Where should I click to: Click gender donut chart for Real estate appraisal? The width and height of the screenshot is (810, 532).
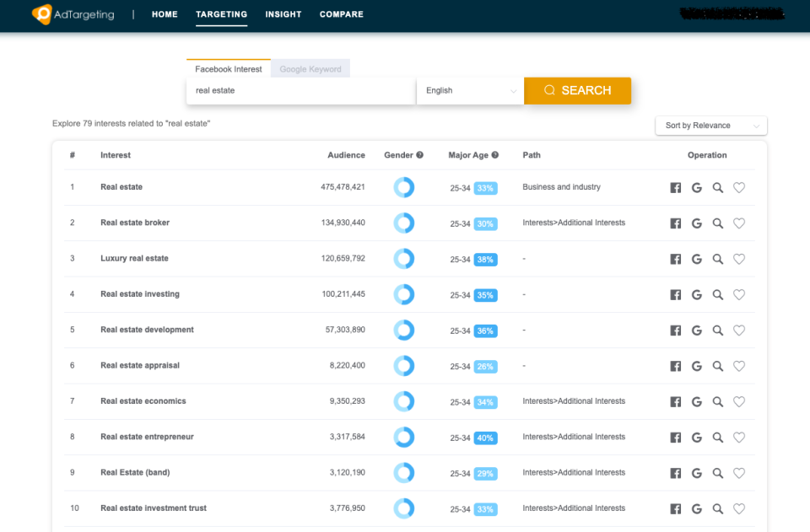click(x=404, y=366)
